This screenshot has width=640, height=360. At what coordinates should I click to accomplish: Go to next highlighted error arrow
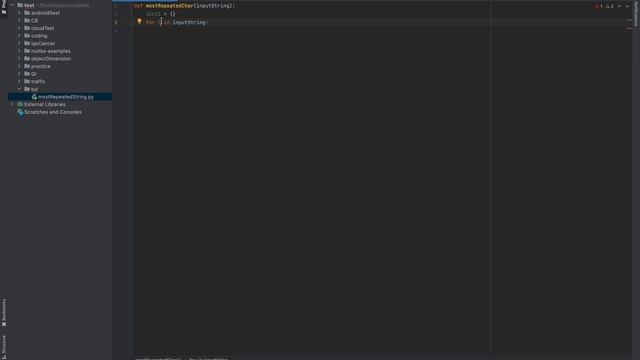627,6
